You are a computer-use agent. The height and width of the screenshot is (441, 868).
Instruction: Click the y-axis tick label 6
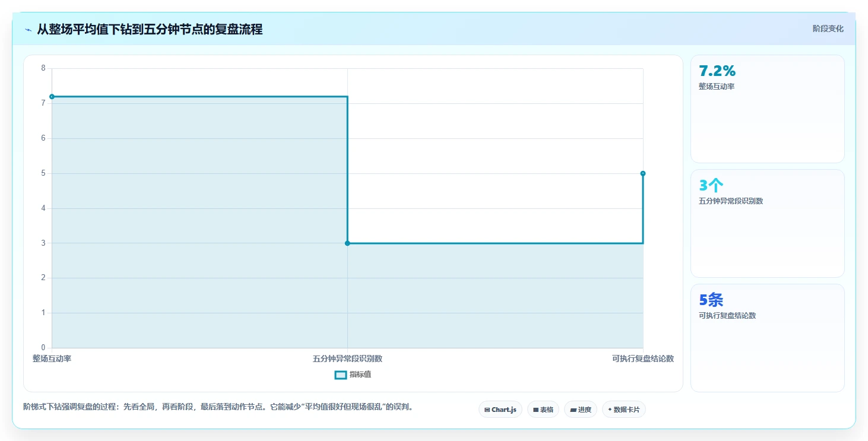43,138
